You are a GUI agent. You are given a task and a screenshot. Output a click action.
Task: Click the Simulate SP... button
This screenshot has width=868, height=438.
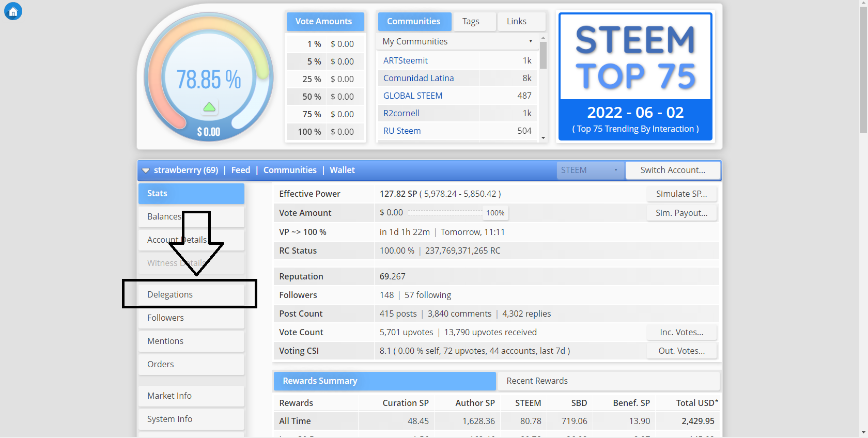coord(681,194)
